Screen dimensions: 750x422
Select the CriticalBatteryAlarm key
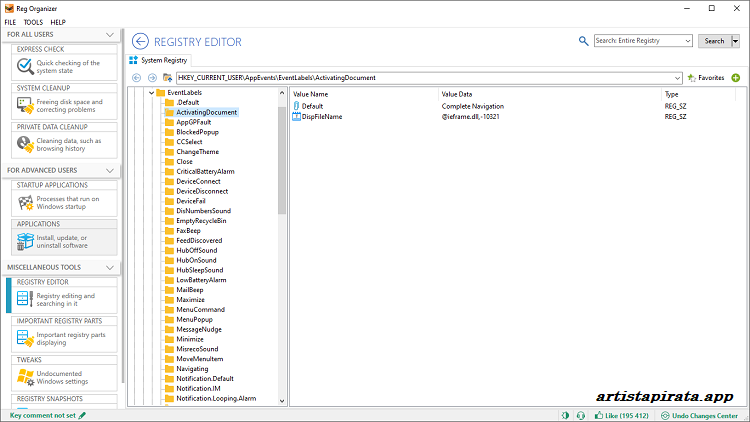pyautogui.click(x=205, y=171)
